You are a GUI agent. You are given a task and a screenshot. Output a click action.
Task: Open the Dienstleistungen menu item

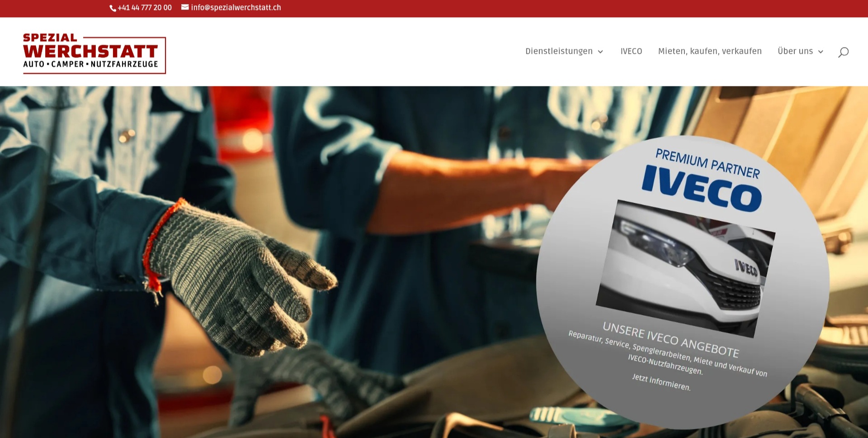[x=559, y=51]
